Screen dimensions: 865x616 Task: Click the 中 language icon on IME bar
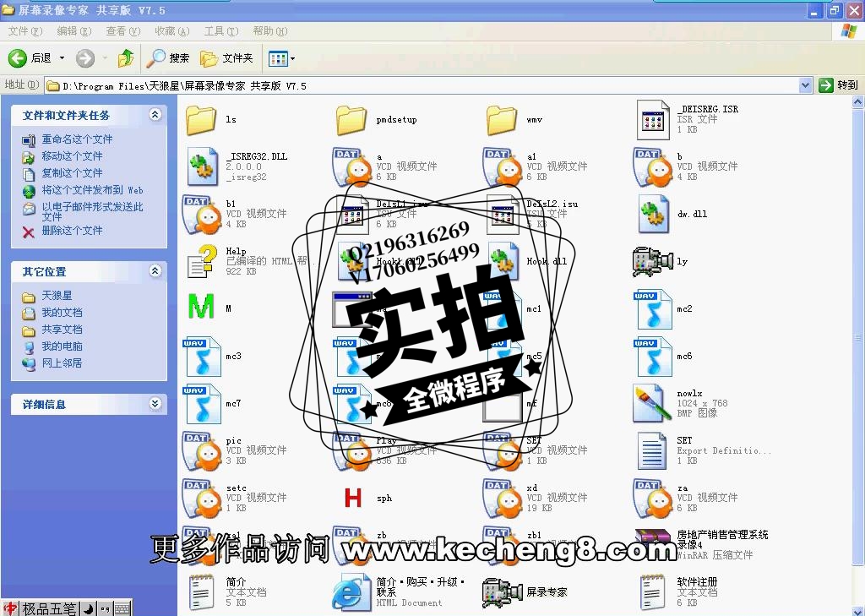(10, 608)
